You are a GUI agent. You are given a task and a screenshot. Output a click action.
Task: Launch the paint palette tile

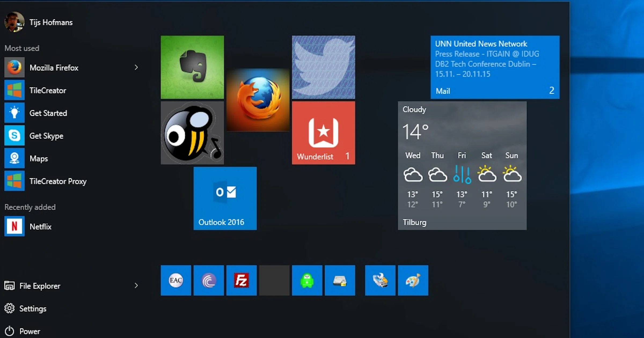(413, 280)
